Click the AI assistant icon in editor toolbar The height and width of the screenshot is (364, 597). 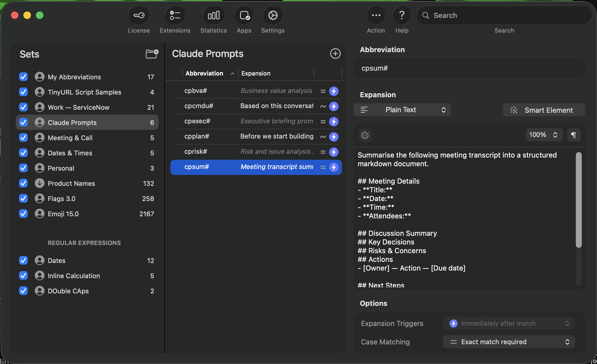tap(365, 135)
